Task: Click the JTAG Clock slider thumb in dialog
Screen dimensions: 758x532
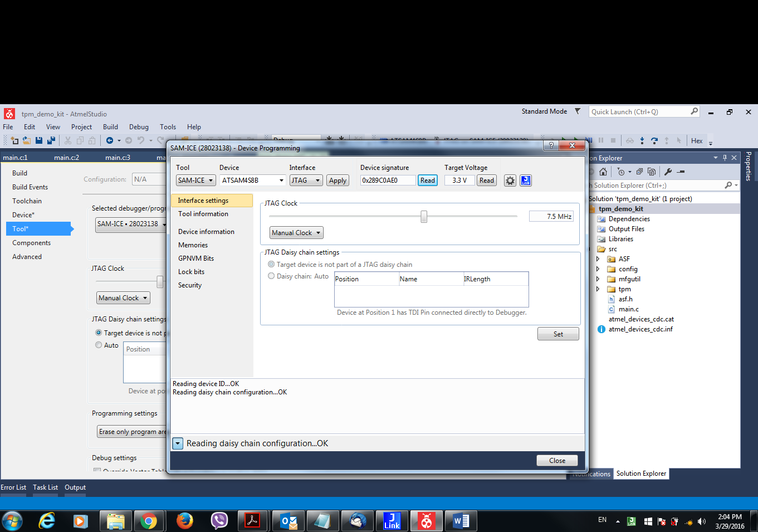Action: pos(424,216)
